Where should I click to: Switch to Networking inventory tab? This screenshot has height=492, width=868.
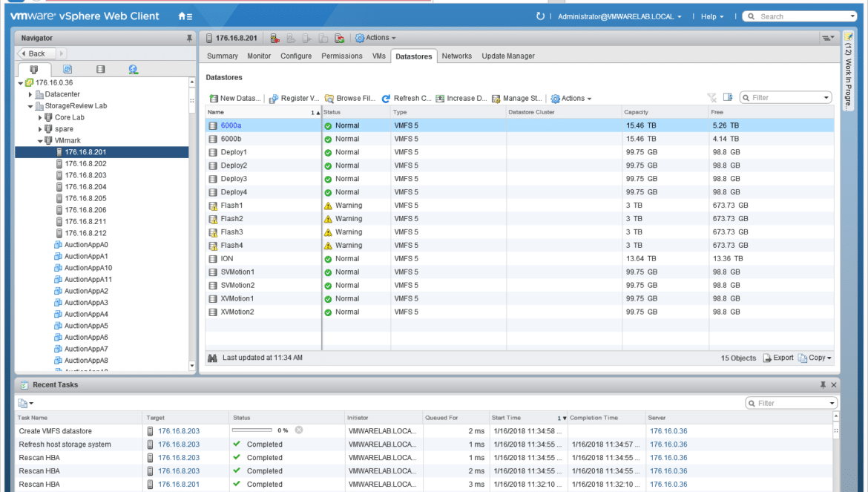pyautogui.click(x=134, y=69)
